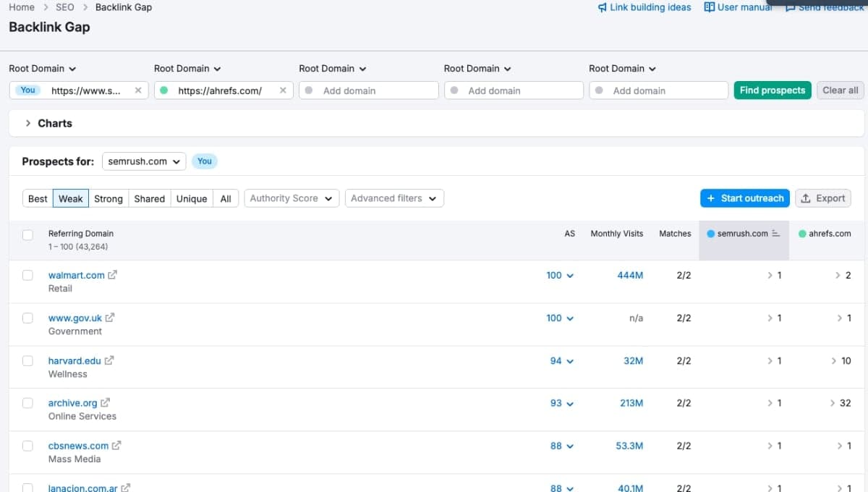Check the lanacion.com.ar row checkbox
This screenshot has width=868, height=492.
(27, 488)
